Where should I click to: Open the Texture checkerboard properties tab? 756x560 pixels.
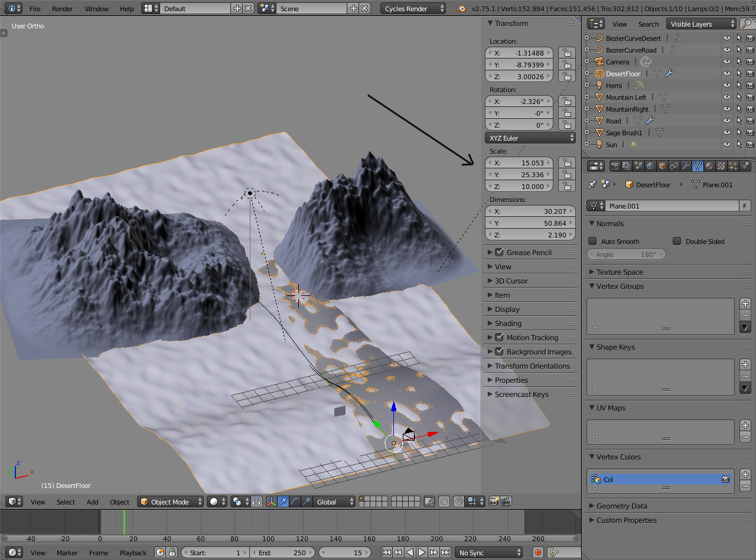pyautogui.click(x=721, y=167)
